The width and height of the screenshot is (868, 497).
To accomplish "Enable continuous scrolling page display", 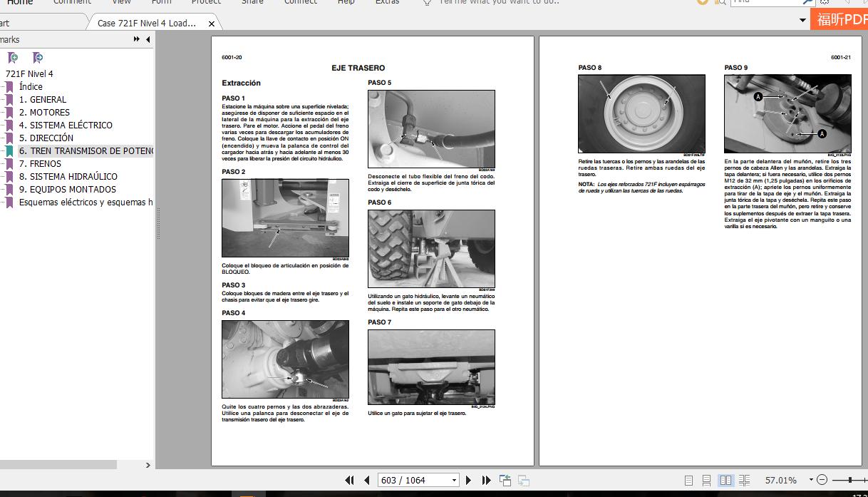I will [706, 479].
